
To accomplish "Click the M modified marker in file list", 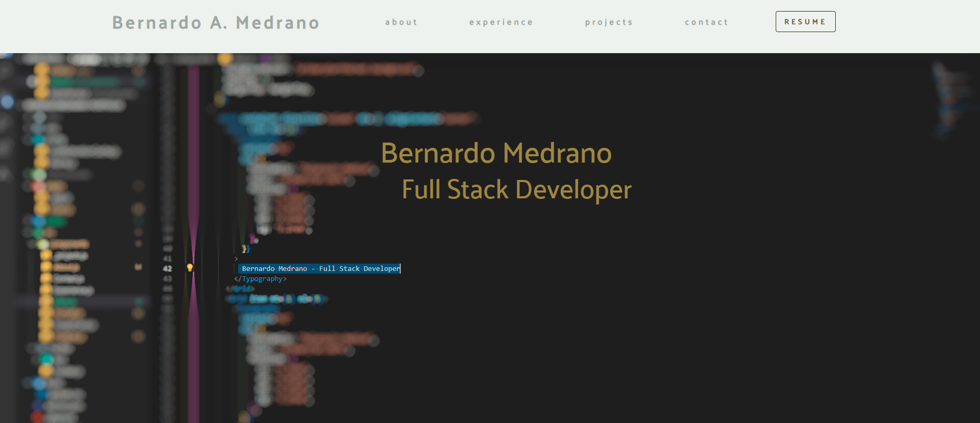I will point(138,267).
